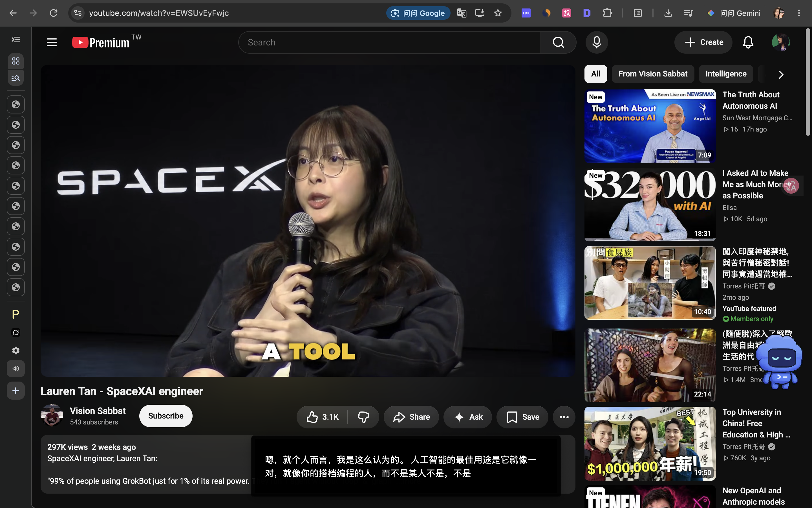Open the media controls icon in toolbar
Screen dimensions: 812x508
point(689,13)
